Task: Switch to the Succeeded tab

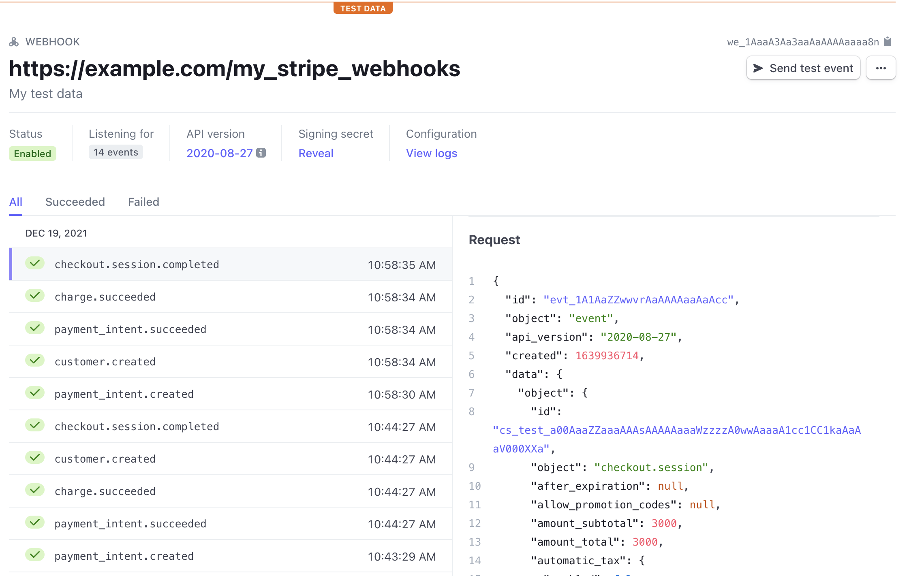Action: [75, 202]
